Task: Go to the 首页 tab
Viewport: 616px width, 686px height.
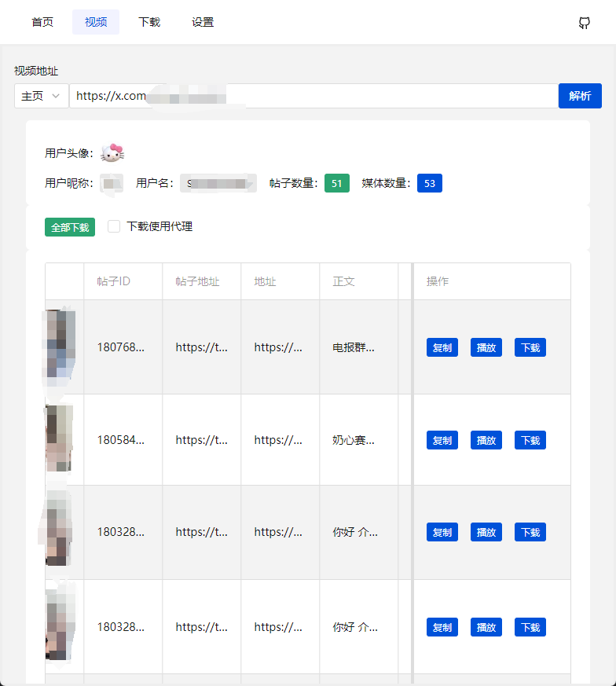Action: (42, 22)
